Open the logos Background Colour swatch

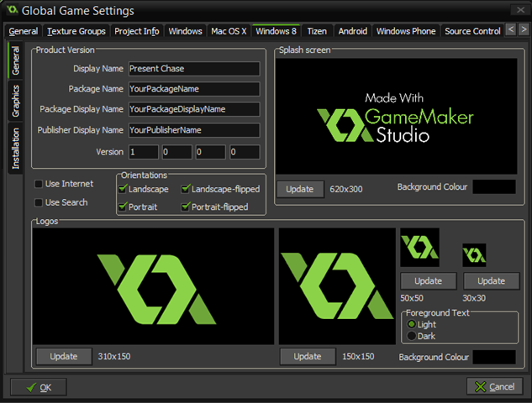(494, 358)
